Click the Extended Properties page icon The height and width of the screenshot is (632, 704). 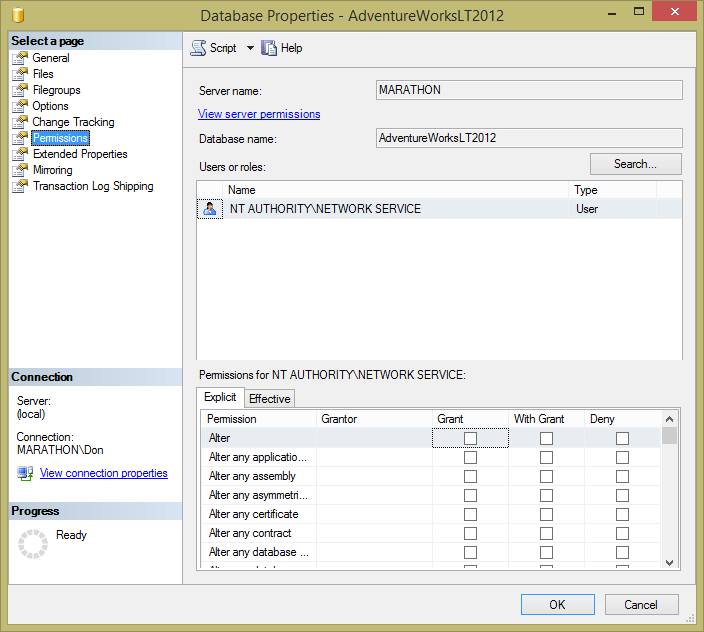20,154
